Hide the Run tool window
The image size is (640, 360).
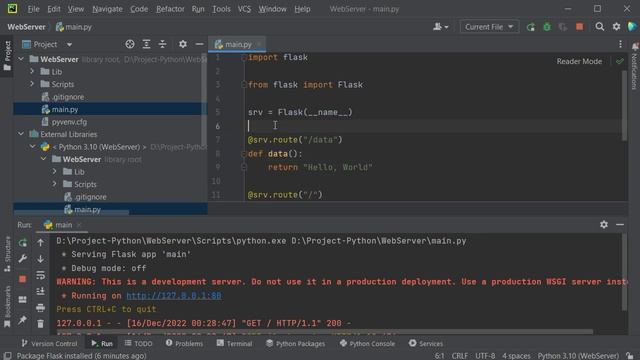click(620, 224)
